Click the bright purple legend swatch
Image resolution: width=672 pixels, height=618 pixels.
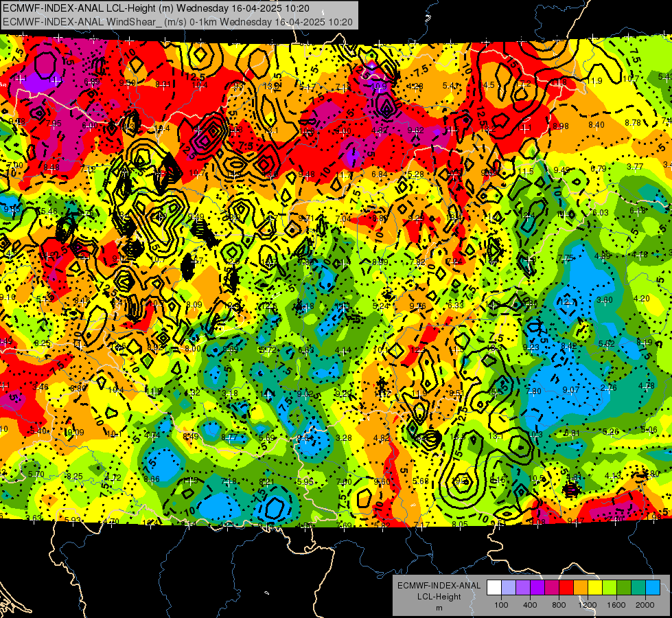coord(537,588)
